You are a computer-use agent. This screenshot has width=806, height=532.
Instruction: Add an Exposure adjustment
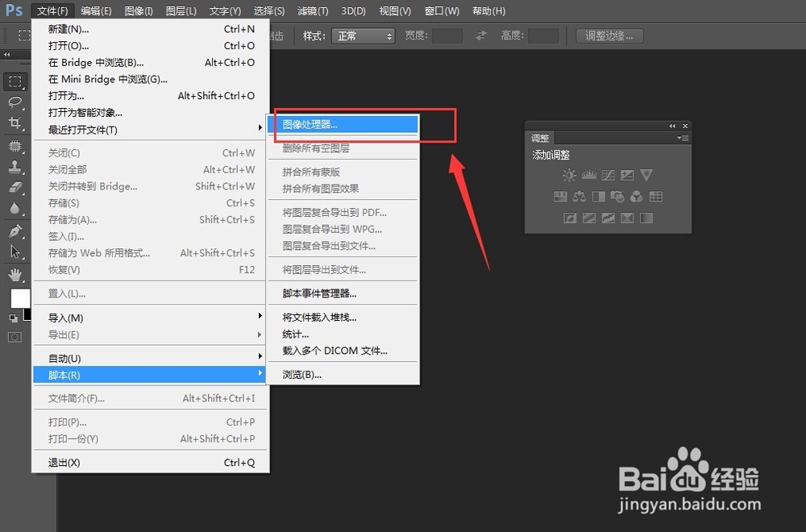point(627,175)
